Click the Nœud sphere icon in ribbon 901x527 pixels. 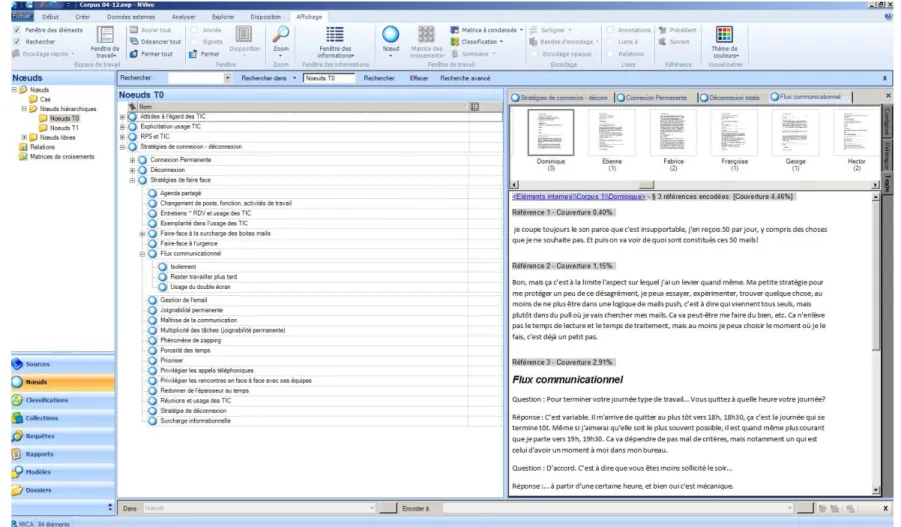pos(391,34)
